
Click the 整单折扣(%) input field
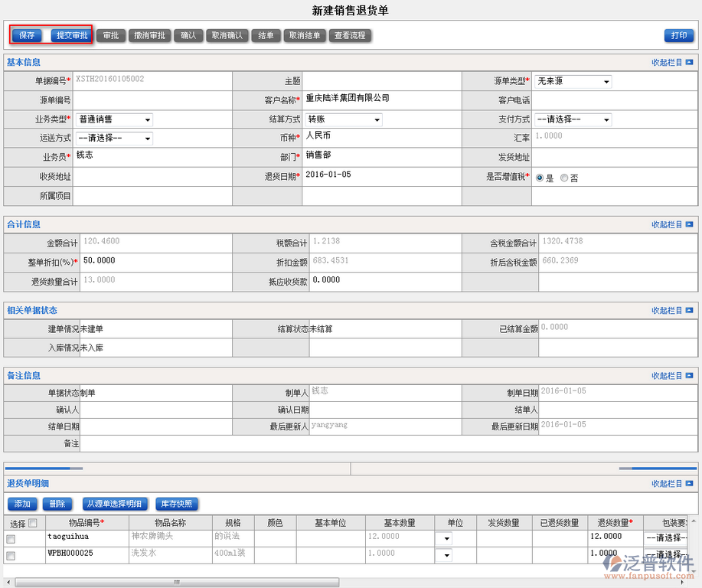[153, 261]
